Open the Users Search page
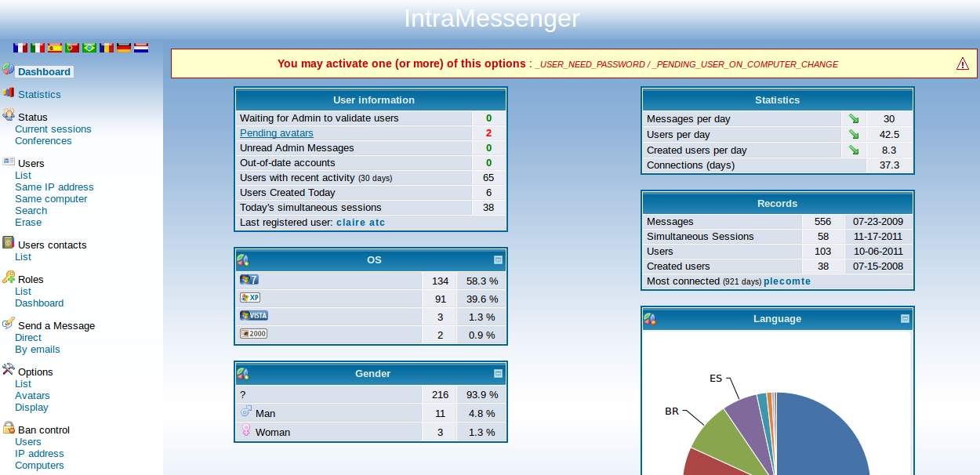The image size is (980, 475). pyautogui.click(x=31, y=211)
